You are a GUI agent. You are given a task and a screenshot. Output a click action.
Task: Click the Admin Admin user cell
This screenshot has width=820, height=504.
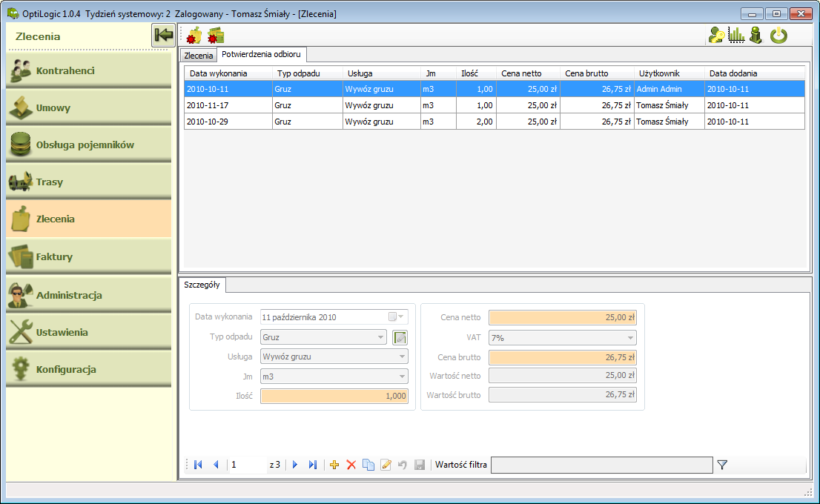(x=669, y=89)
